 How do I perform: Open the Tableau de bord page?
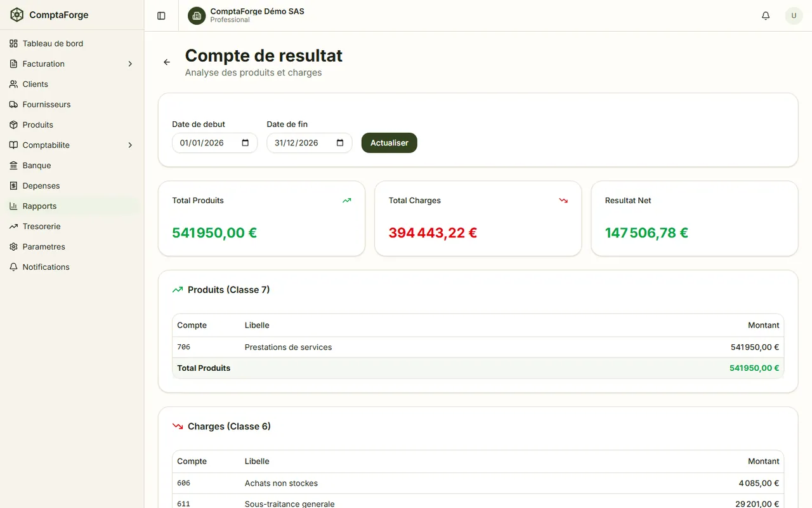pos(72,44)
